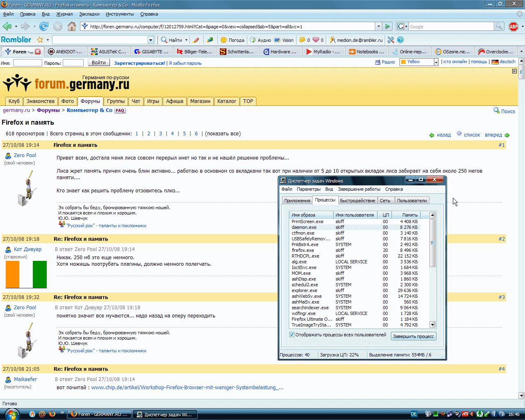Open the home page icon
The image size is (525, 420).
tap(72, 27)
